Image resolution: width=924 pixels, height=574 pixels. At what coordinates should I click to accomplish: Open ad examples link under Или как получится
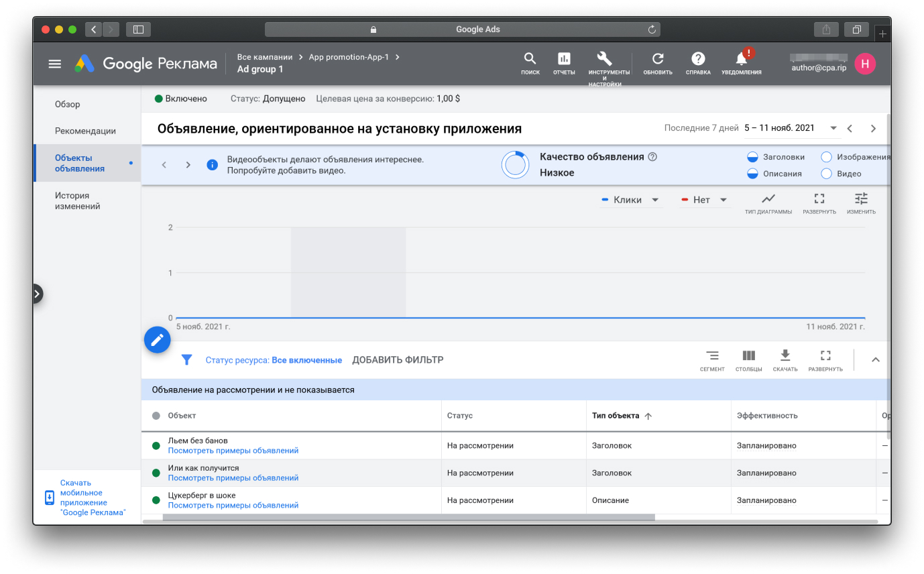pyautogui.click(x=233, y=478)
